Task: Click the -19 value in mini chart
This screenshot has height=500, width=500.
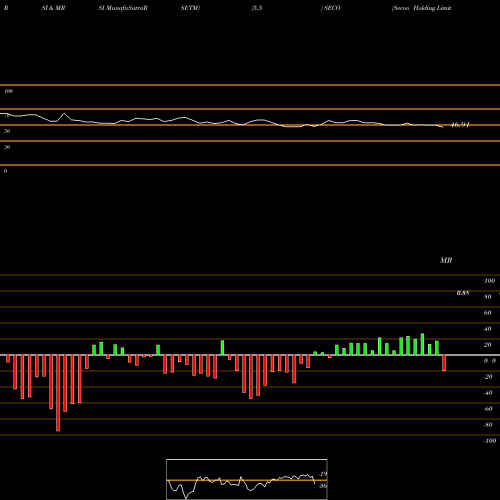Action: pyautogui.click(x=323, y=474)
